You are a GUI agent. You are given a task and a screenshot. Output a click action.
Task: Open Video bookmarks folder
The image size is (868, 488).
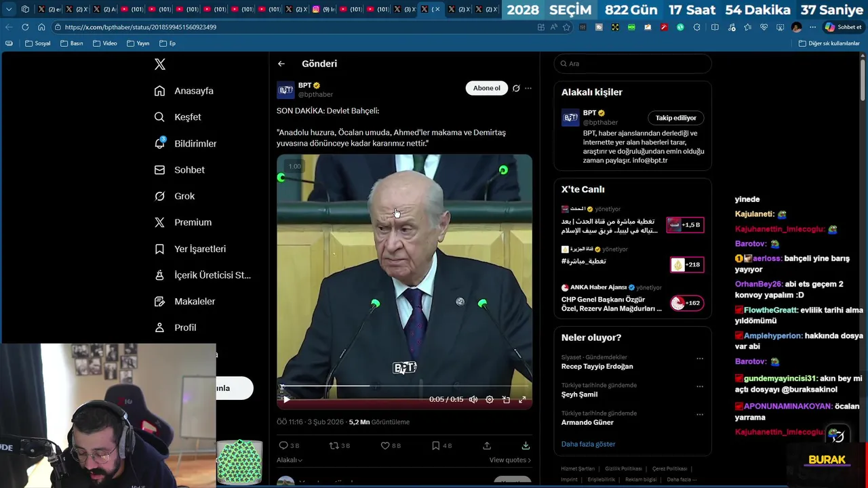[x=104, y=43]
